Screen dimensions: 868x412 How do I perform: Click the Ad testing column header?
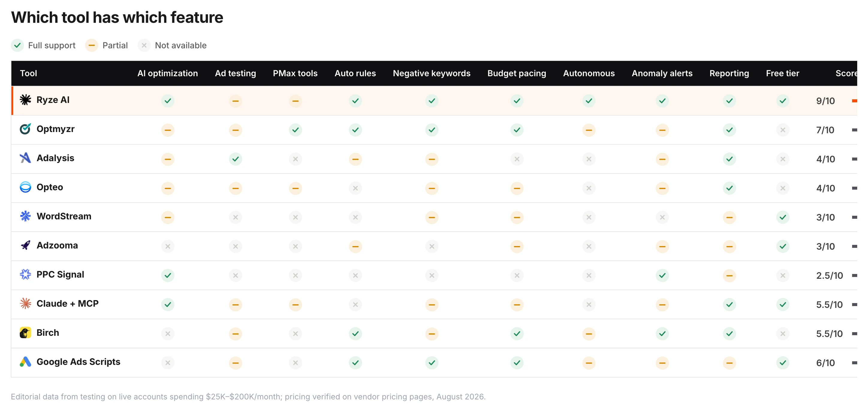pos(236,73)
